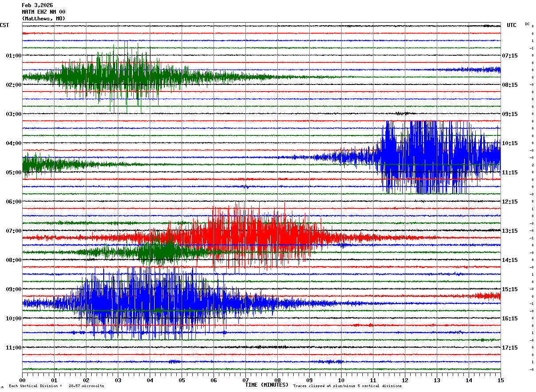
Task: Click minute tick label "05" on the time axis
Action: click(x=182, y=380)
